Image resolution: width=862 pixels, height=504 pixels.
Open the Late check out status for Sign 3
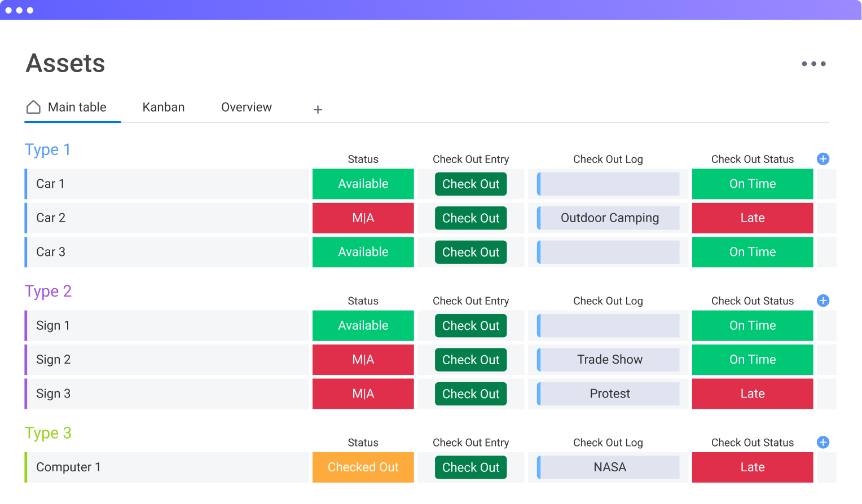pos(752,394)
